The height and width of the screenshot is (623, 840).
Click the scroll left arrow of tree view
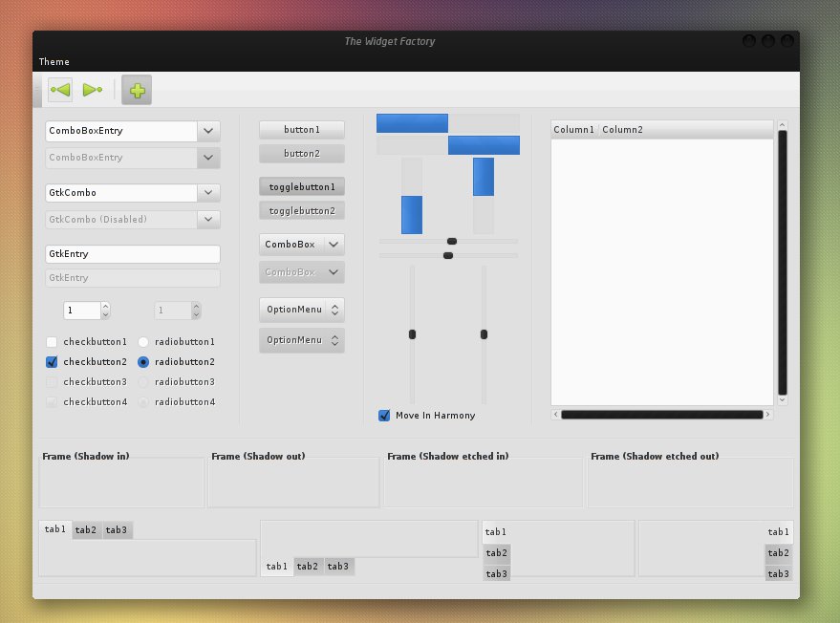click(x=555, y=415)
